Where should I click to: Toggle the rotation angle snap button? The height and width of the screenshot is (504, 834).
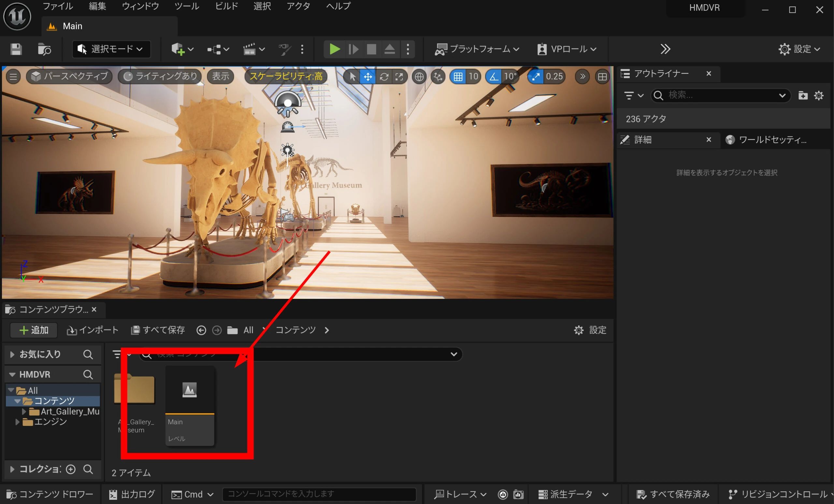(x=494, y=77)
